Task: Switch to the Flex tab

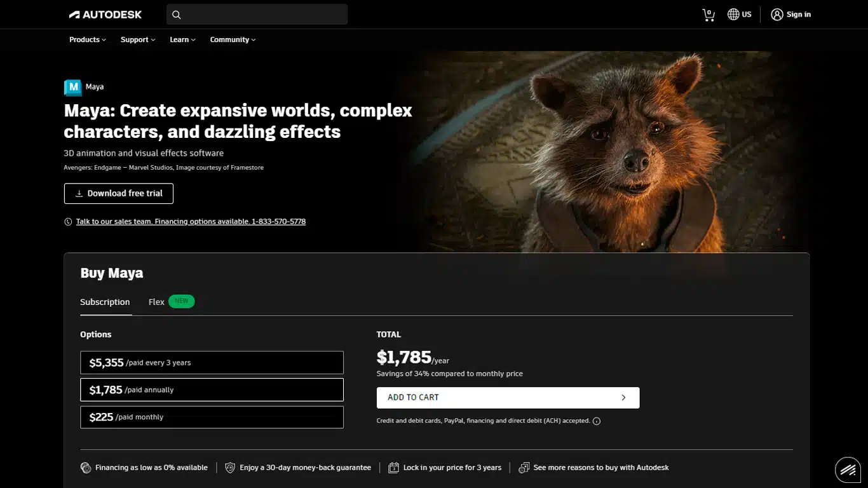Action: click(156, 302)
